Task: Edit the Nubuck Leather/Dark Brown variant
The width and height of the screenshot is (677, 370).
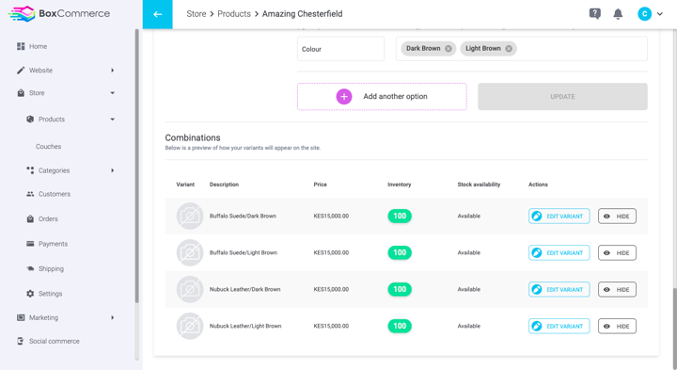Action: [559, 289]
